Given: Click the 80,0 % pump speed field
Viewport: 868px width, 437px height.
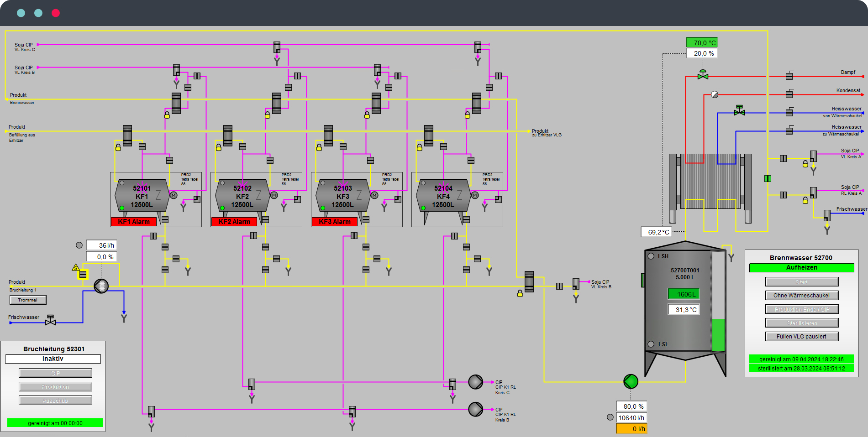Looking at the screenshot, I should (x=631, y=406).
